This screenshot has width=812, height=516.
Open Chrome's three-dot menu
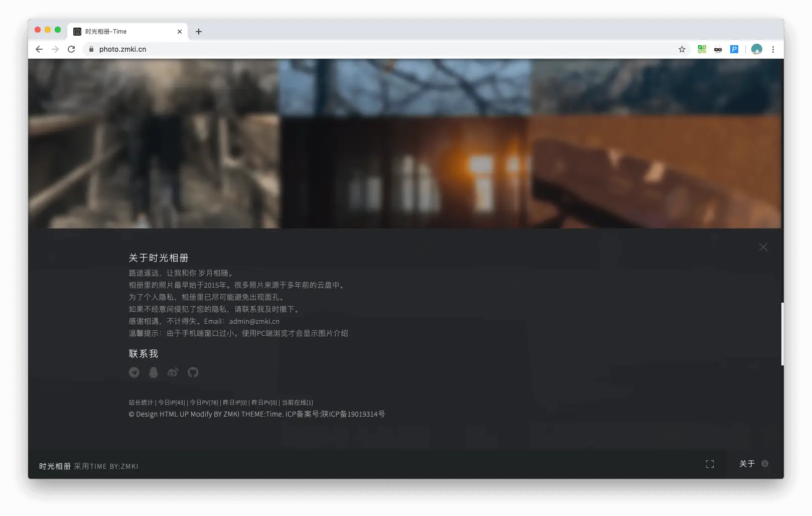(x=773, y=49)
